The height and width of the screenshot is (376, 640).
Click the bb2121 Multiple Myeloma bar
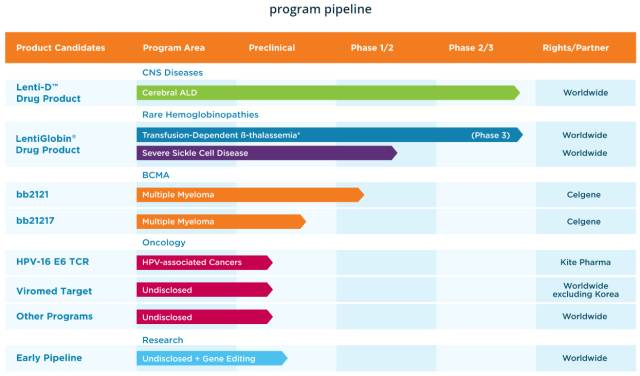coord(250,195)
